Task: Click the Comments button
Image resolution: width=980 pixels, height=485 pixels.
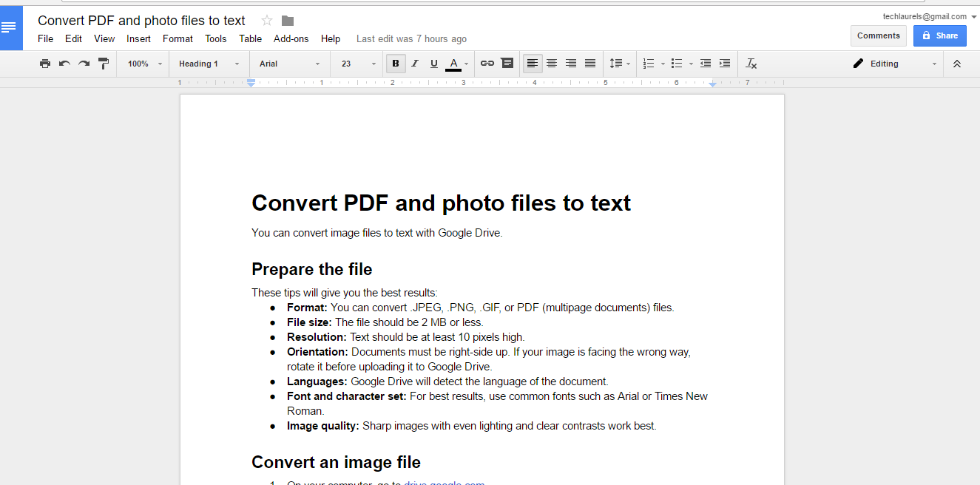Action: coord(879,35)
